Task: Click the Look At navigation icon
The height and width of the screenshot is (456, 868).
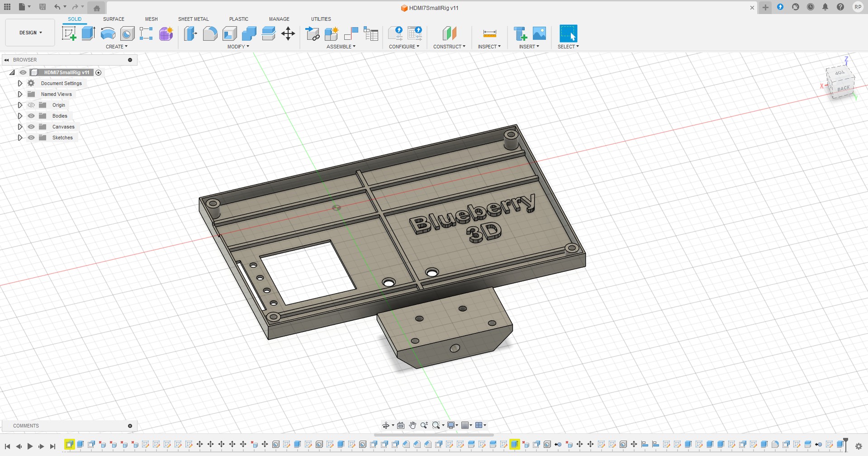Action: click(401, 425)
